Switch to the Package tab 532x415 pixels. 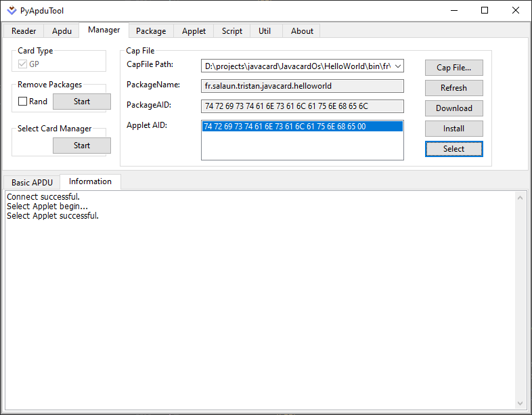(x=151, y=31)
